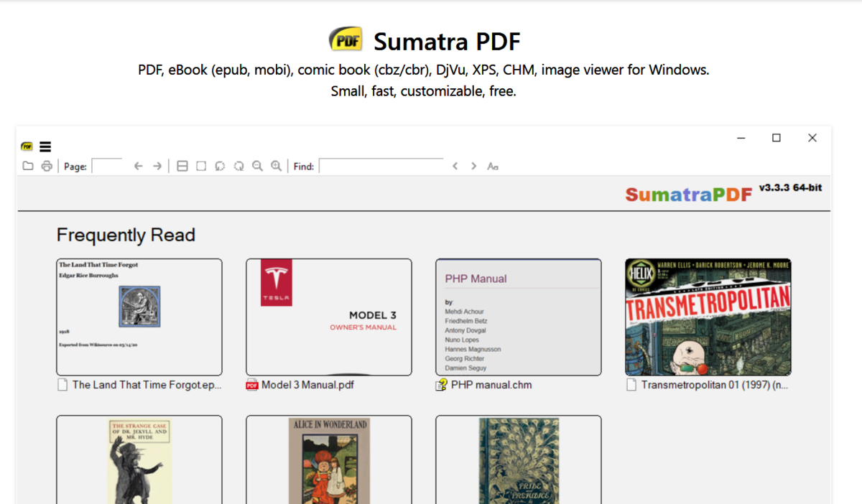Viewport: 862px width, 504px height.
Task: Open a document using the folder icon
Action: click(x=28, y=166)
